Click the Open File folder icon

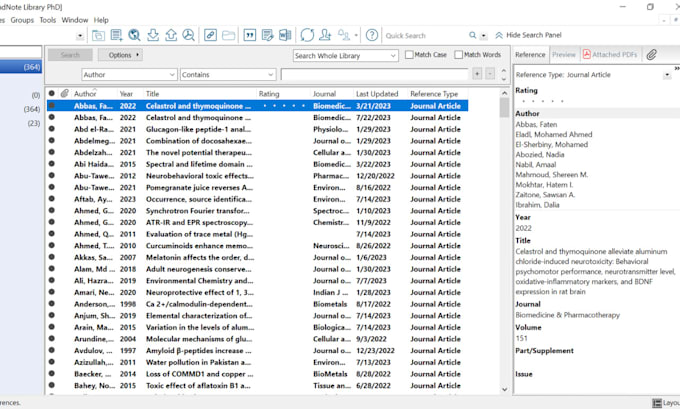[229, 35]
